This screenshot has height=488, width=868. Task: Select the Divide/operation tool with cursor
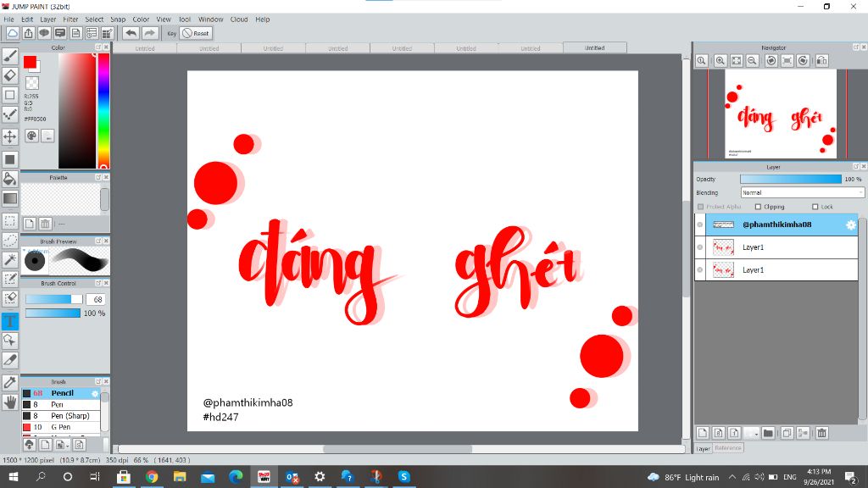click(x=10, y=340)
